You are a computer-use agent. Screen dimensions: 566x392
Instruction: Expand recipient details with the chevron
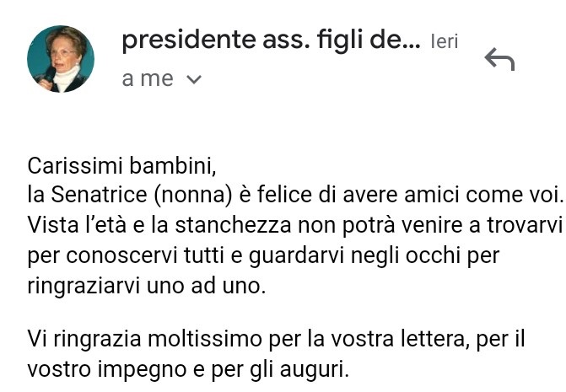(194, 79)
